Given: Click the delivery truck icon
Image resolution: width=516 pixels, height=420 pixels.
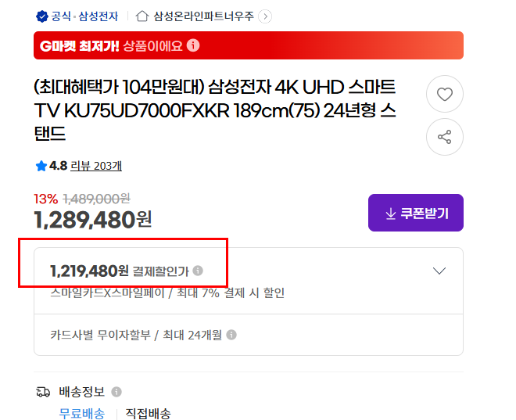Looking at the screenshot, I should (x=43, y=391).
